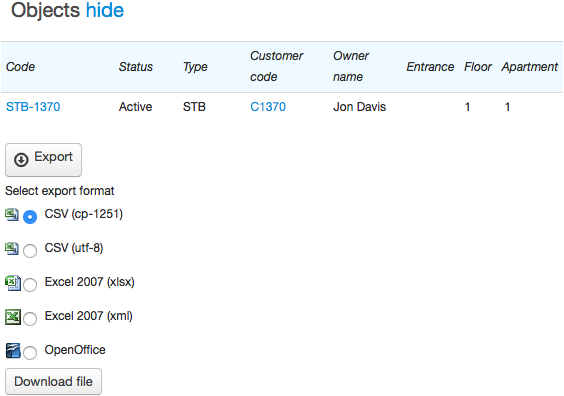
Task: Click the Code column header
Action: click(21, 67)
